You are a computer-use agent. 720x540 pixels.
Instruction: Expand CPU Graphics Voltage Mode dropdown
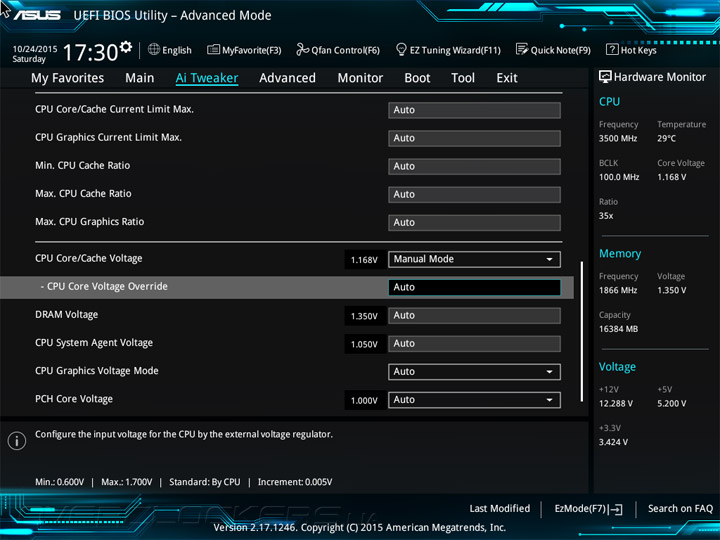[474, 371]
